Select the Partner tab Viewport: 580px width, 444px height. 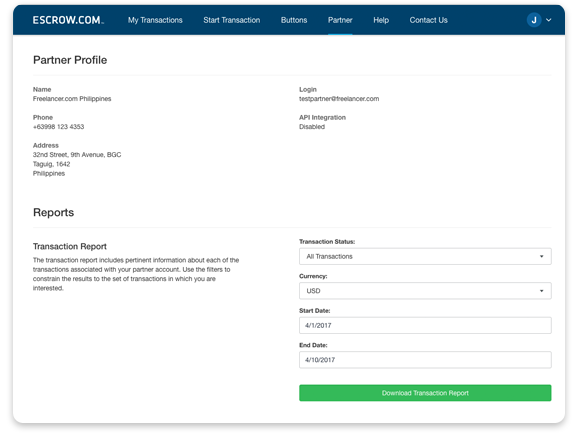[340, 20]
